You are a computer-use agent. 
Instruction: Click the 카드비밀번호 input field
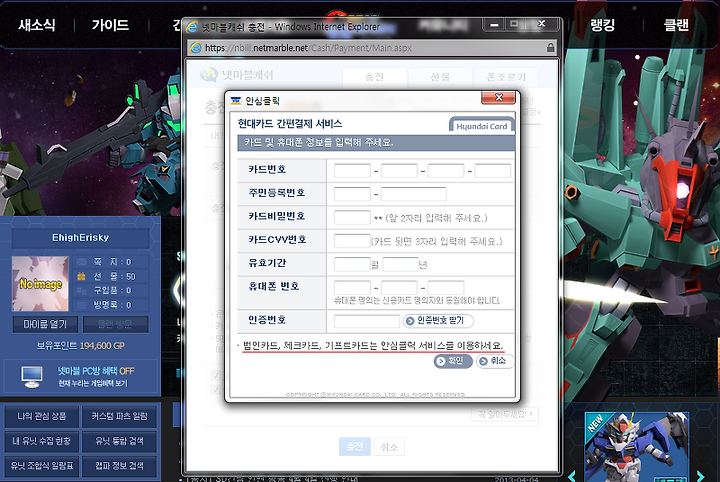click(x=352, y=218)
